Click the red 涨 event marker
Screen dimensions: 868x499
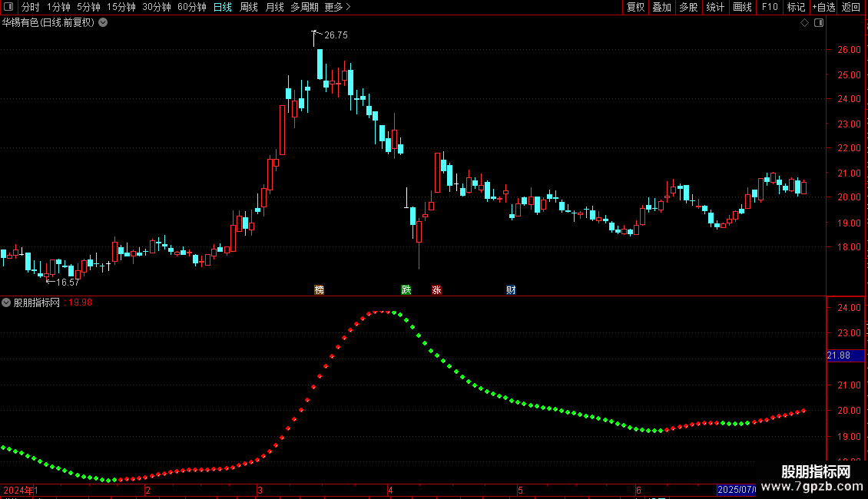(x=436, y=290)
